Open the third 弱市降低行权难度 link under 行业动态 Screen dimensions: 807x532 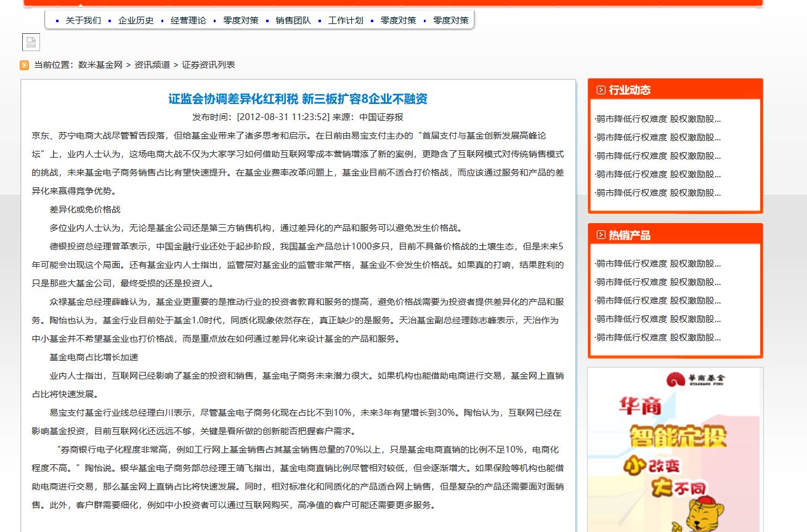click(657, 156)
